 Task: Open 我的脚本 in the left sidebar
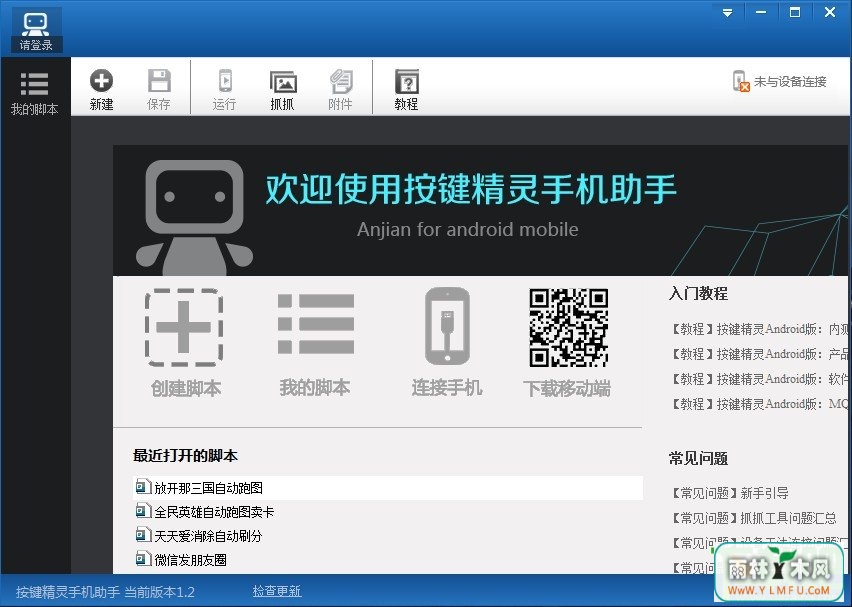click(34, 93)
